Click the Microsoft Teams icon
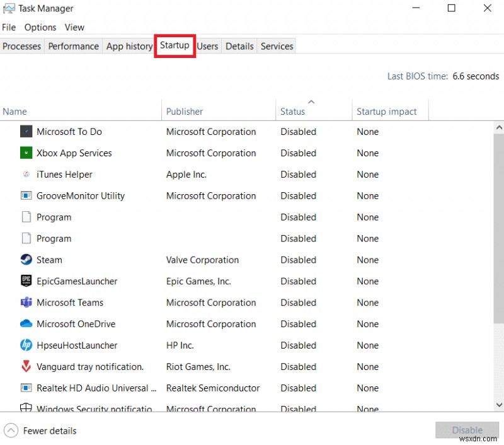Viewport: 504px width, 445px height. 26,303
